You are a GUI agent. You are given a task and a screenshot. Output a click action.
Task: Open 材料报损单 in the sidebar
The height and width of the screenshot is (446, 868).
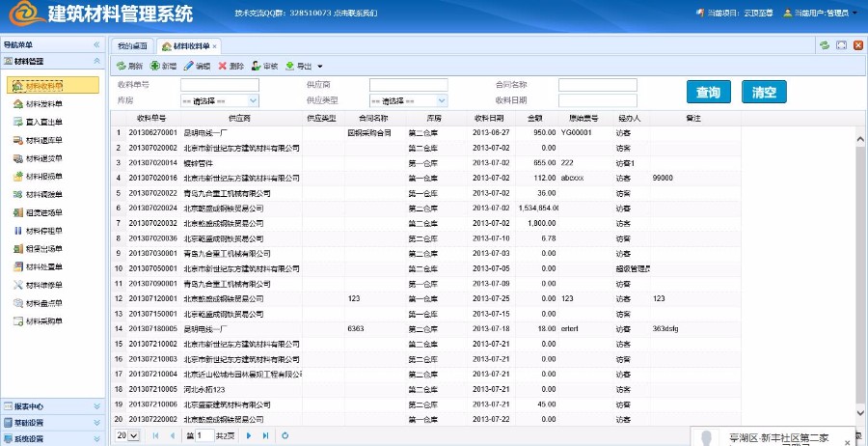pos(38,177)
